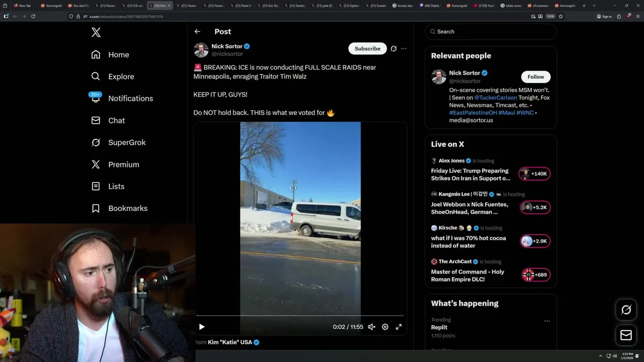Viewport: 644px width, 362px height.
Task: Click @nicksortor handle under post author
Action: (x=227, y=54)
